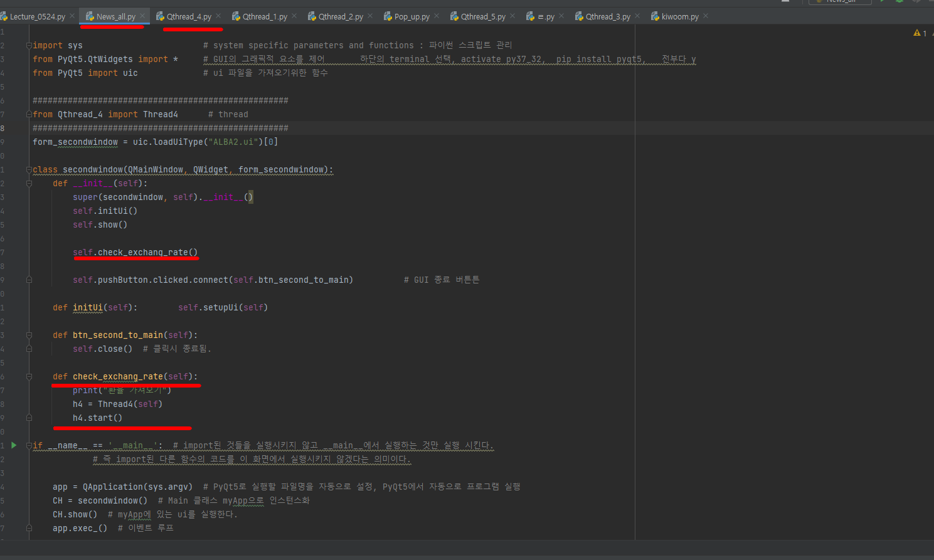Close the Qthread_3.py tab

[x=637, y=16]
